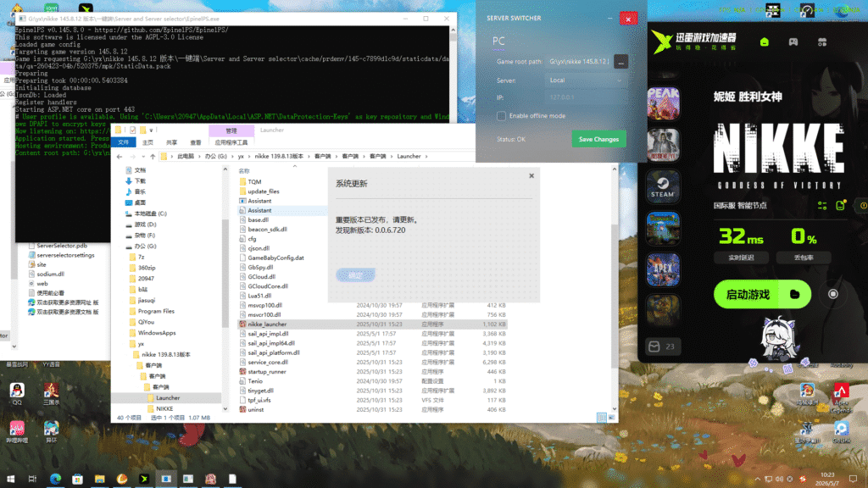Select the Resident Evil game thumbnail
Screen dimensions: 868x488
[x=663, y=144]
